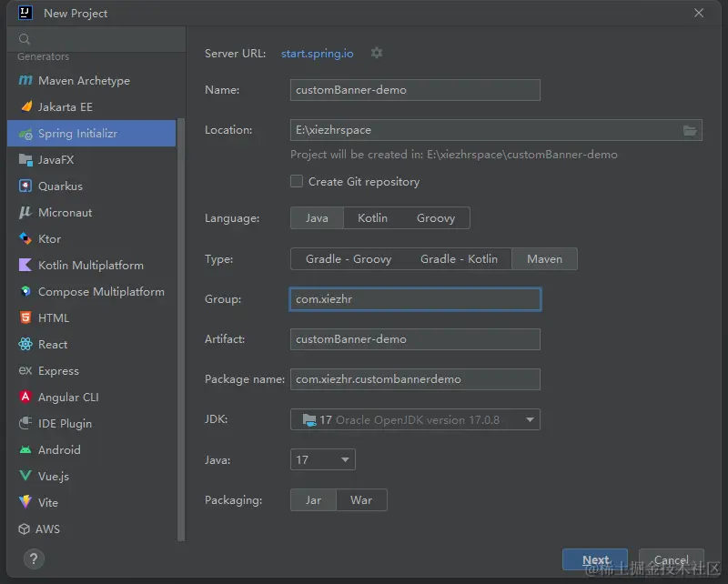Choose the AWS cube icon
Image resolution: width=728 pixels, height=584 pixels.
(x=25, y=529)
